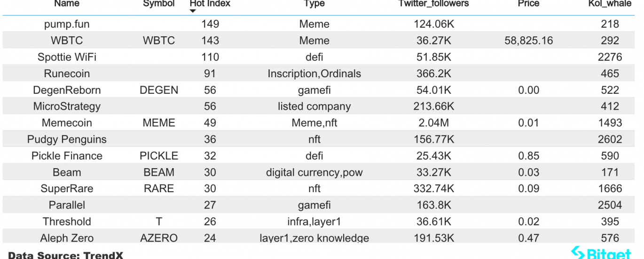Click the Pudgy Penguins name
The width and height of the screenshot is (644, 259).
(67, 139)
